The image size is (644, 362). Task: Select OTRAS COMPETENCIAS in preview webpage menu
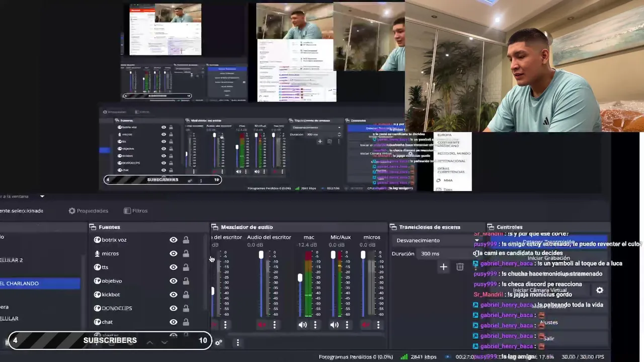click(451, 170)
